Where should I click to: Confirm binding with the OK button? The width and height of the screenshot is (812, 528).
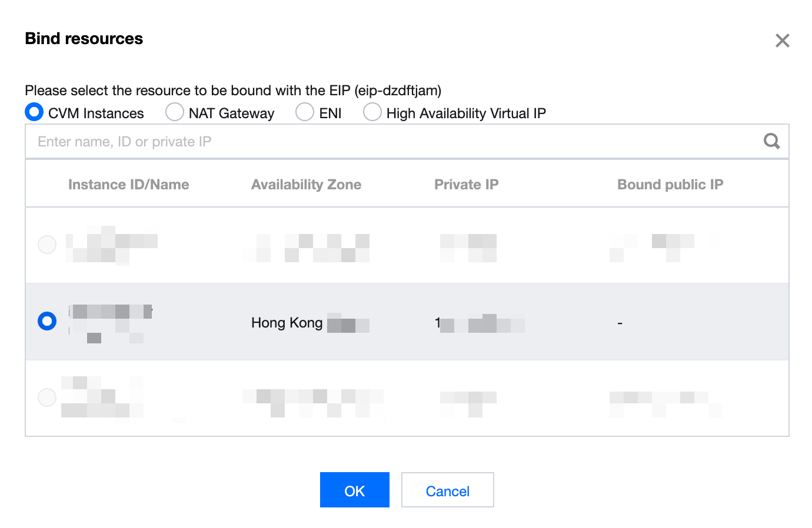point(355,490)
